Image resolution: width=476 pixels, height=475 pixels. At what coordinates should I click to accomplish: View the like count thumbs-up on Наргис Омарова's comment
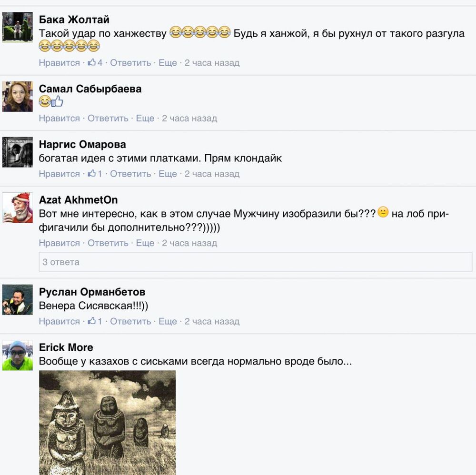pyautogui.click(x=95, y=174)
